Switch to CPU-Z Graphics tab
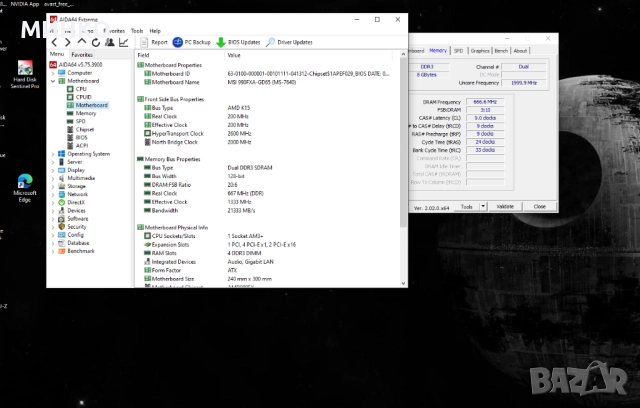This screenshot has height=408, width=640. click(480, 51)
